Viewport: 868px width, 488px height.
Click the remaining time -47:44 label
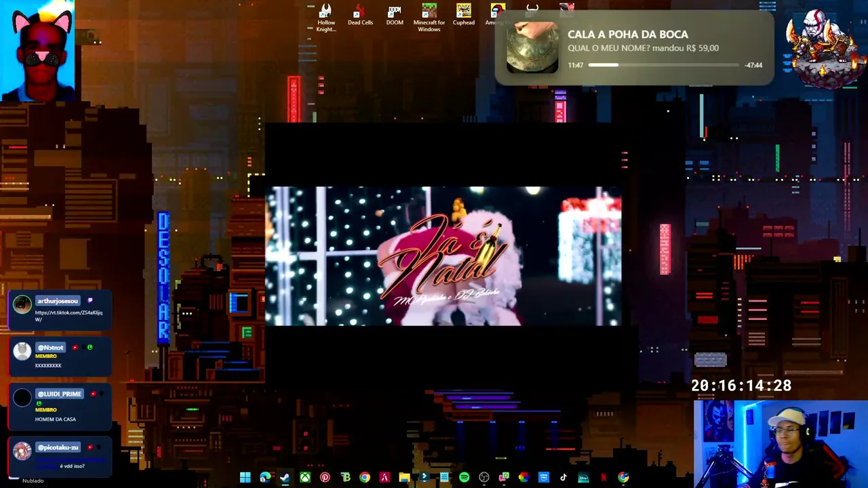click(x=753, y=65)
